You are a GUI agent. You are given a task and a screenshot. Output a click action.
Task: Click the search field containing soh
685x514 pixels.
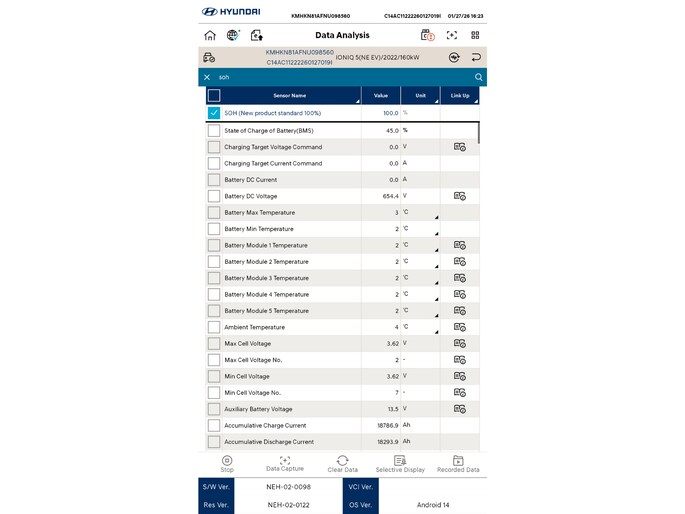click(x=340, y=77)
